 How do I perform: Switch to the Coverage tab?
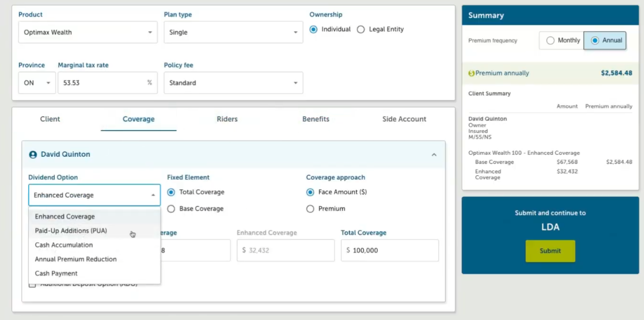click(139, 119)
